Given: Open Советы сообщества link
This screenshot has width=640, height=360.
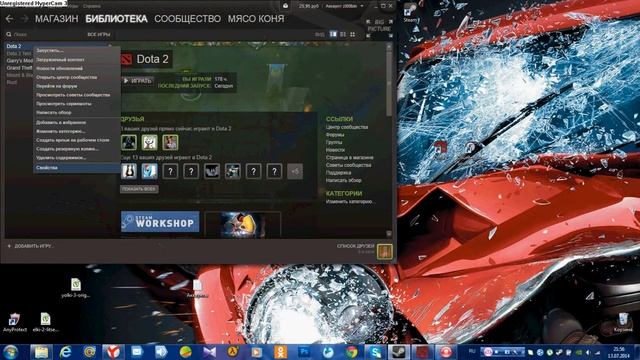Looking at the screenshot, I should pyautogui.click(x=348, y=165).
